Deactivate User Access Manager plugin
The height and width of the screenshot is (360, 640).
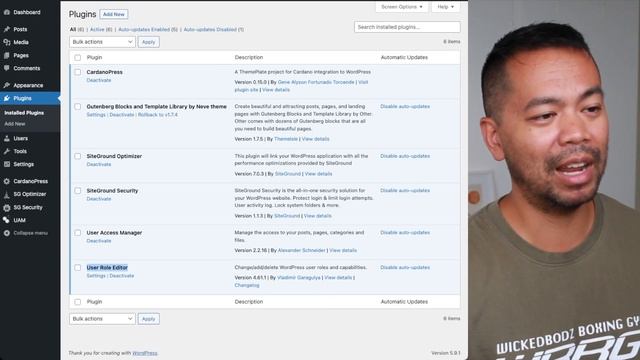(99, 241)
